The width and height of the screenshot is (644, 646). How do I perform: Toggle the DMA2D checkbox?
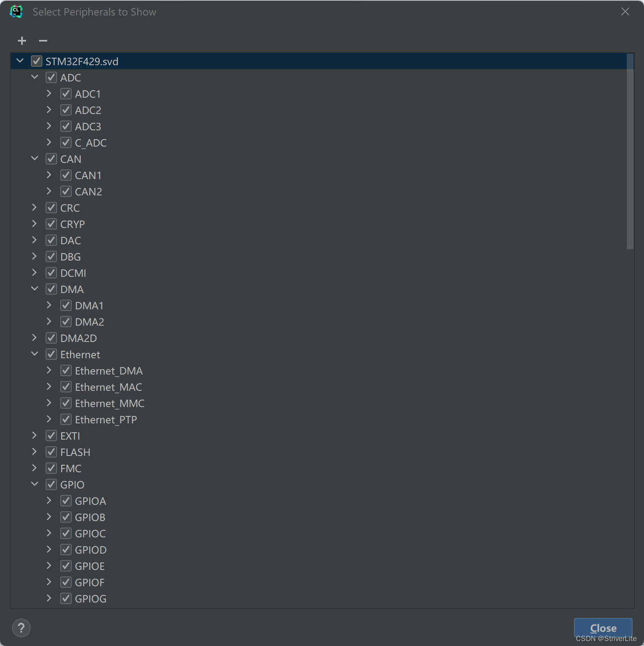(51, 338)
